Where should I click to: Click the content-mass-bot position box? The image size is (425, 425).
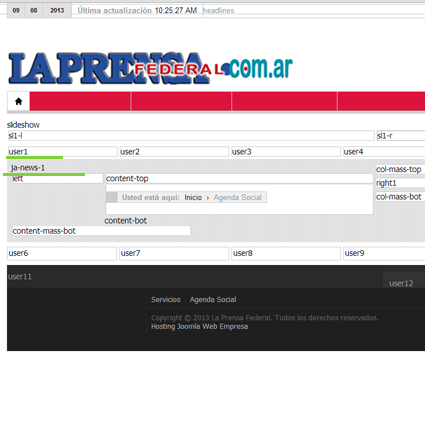tap(101, 231)
